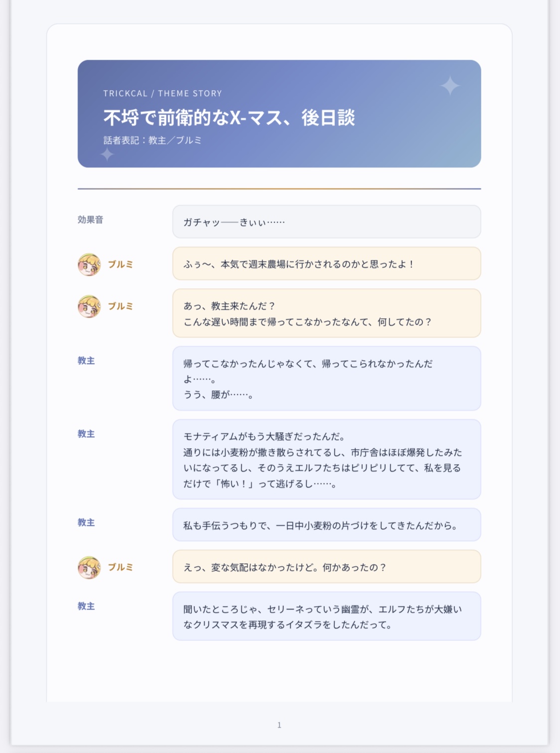Click the page number 1 at the bottom
The width and height of the screenshot is (560, 753).
click(280, 725)
